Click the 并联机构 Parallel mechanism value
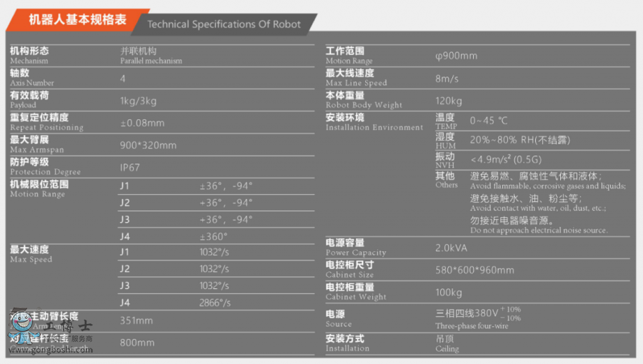The image size is (643, 364). pos(151,55)
